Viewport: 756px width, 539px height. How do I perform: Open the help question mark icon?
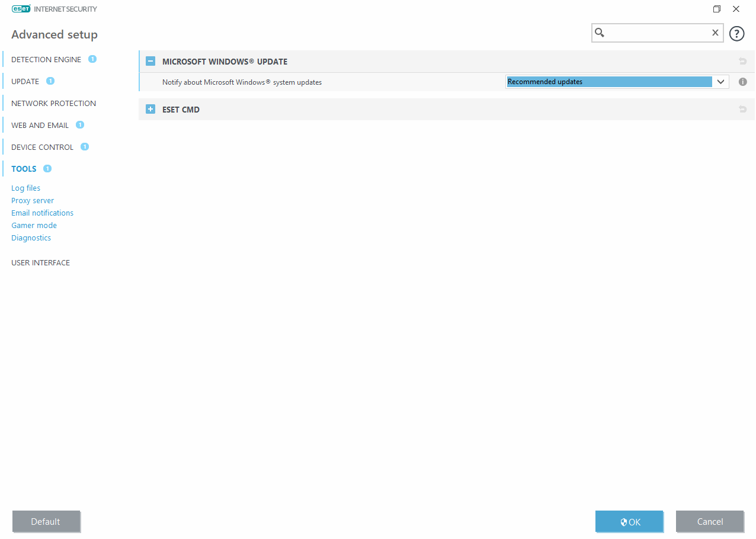click(x=736, y=34)
